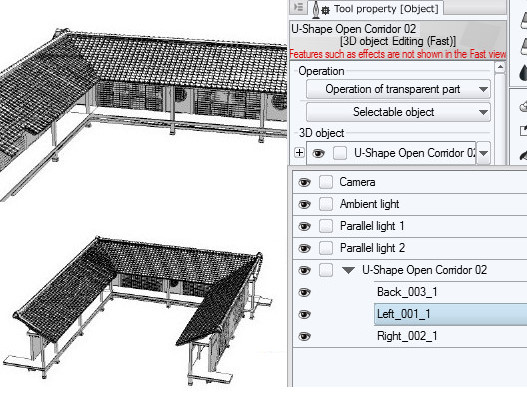
Task: Select the Tool property [Object] tab
Action: click(375, 9)
